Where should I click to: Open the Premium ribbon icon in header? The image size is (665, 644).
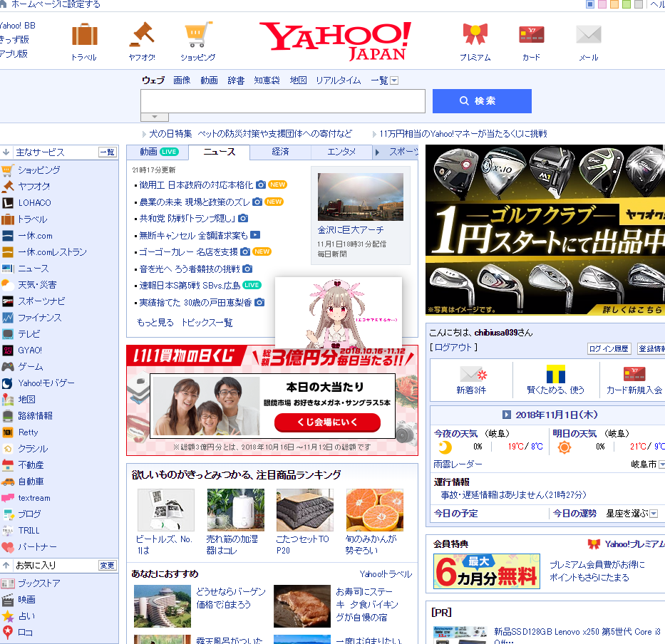click(x=475, y=34)
